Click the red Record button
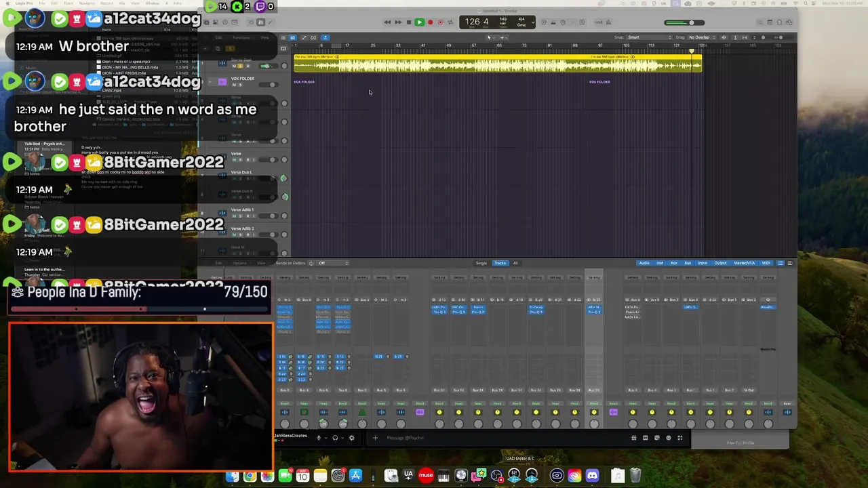This screenshot has width=868, height=488. point(430,22)
